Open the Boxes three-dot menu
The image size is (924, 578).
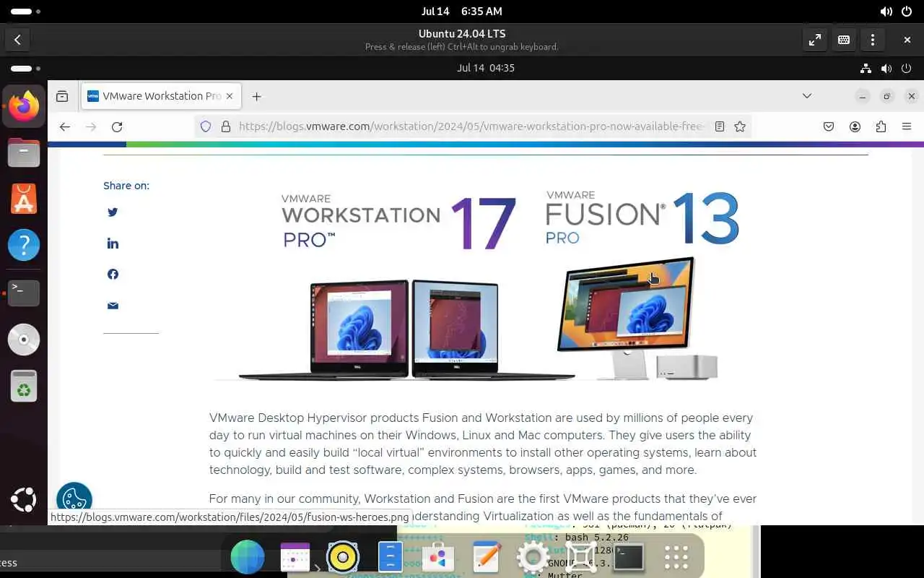(873, 40)
